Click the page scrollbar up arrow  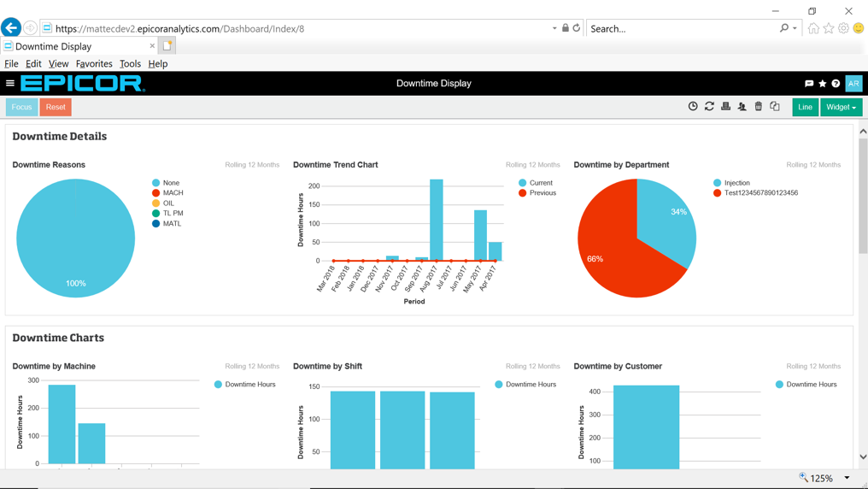coord(863,132)
